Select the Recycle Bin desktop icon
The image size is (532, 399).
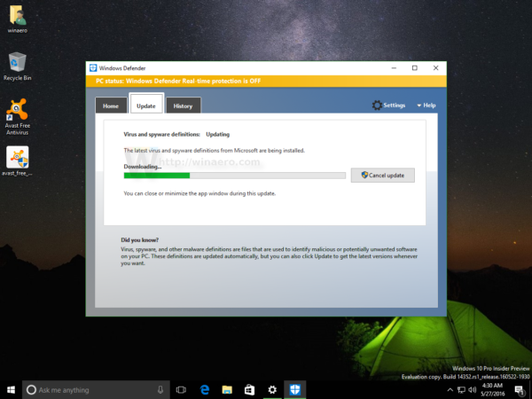(18, 66)
